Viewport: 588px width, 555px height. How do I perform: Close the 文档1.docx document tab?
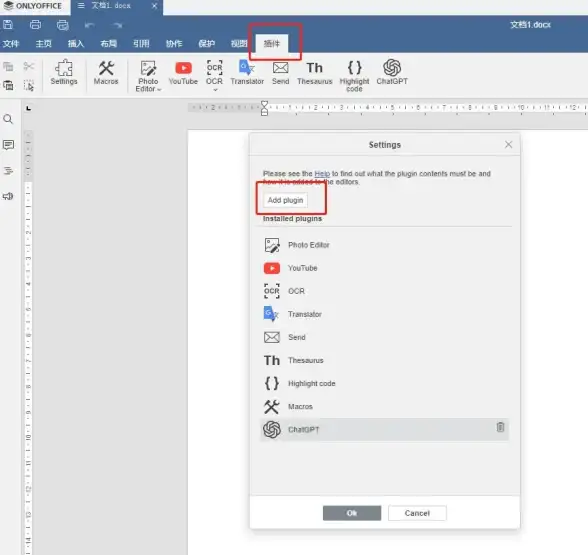[x=154, y=6]
